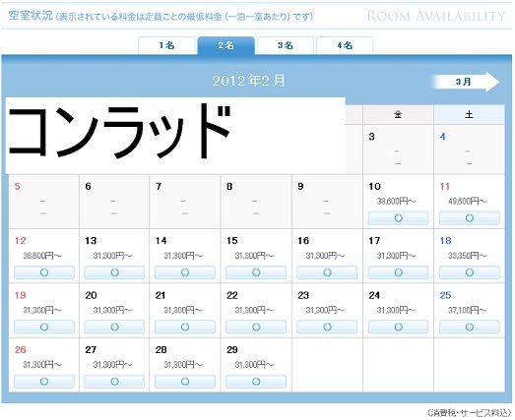Select availability circle for February 11
The height and width of the screenshot is (420, 515).
[x=470, y=218]
